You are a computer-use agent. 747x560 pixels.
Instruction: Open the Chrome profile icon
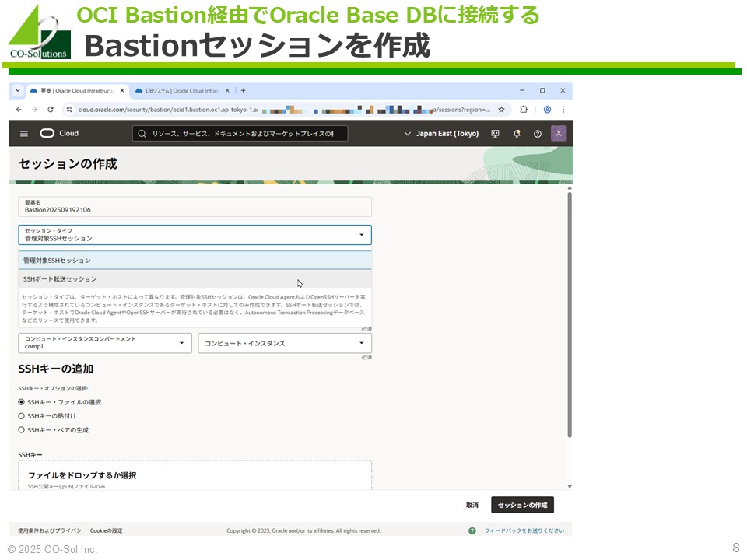pyautogui.click(x=547, y=110)
